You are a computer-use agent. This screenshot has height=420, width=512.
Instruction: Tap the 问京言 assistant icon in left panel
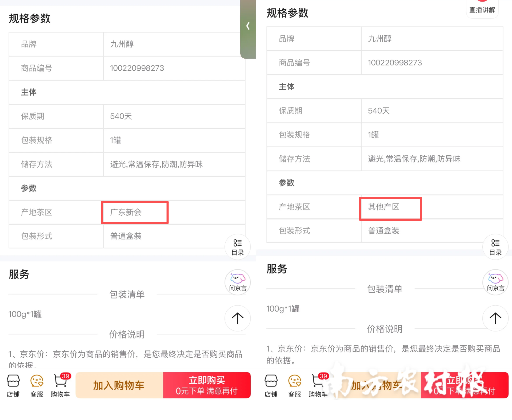[x=238, y=282]
